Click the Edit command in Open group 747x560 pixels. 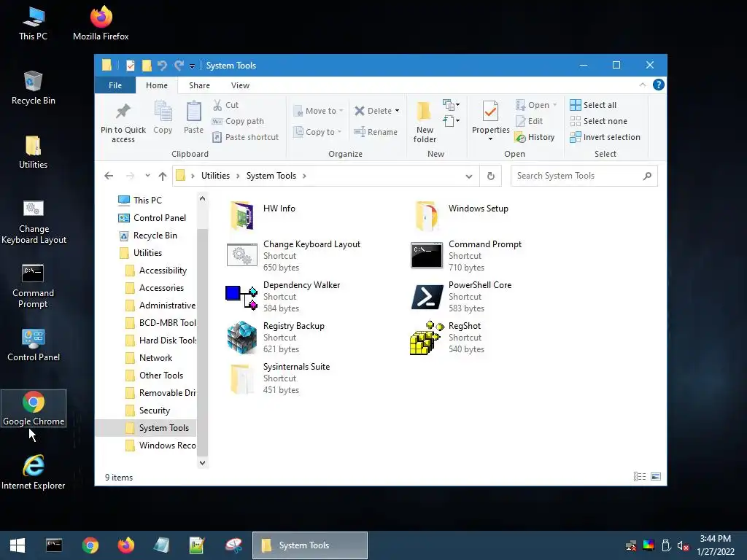tap(529, 121)
